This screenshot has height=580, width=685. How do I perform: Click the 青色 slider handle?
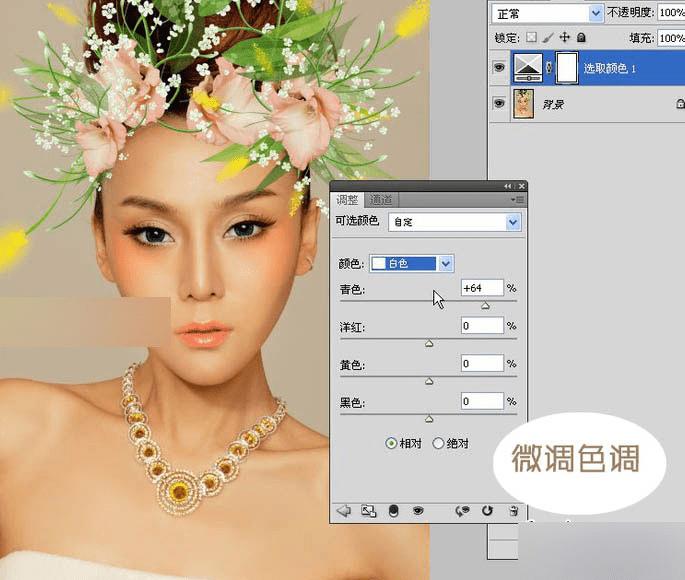pos(485,306)
